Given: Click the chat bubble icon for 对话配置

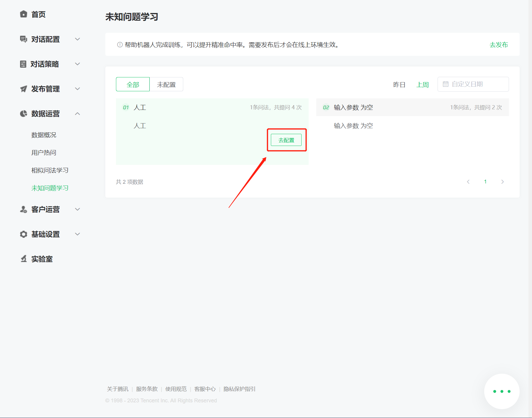Looking at the screenshot, I should click(x=24, y=39).
